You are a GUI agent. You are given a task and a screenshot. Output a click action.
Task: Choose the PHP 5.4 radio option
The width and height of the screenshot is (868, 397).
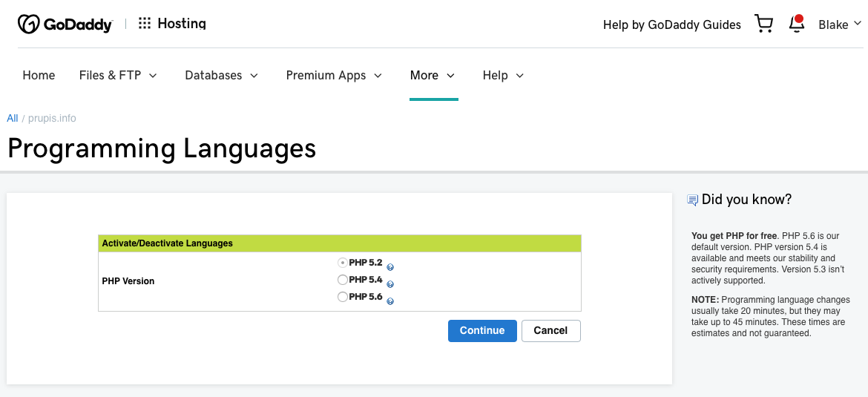342,280
